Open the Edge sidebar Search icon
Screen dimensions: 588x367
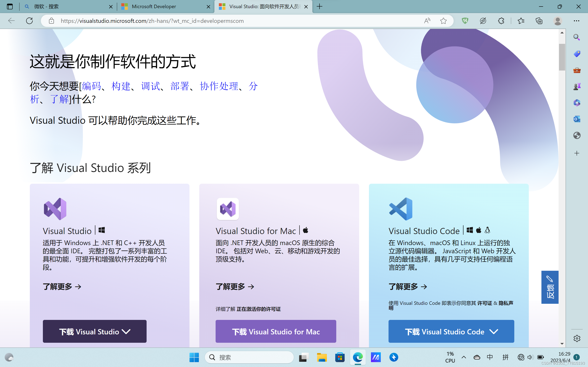click(577, 37)
